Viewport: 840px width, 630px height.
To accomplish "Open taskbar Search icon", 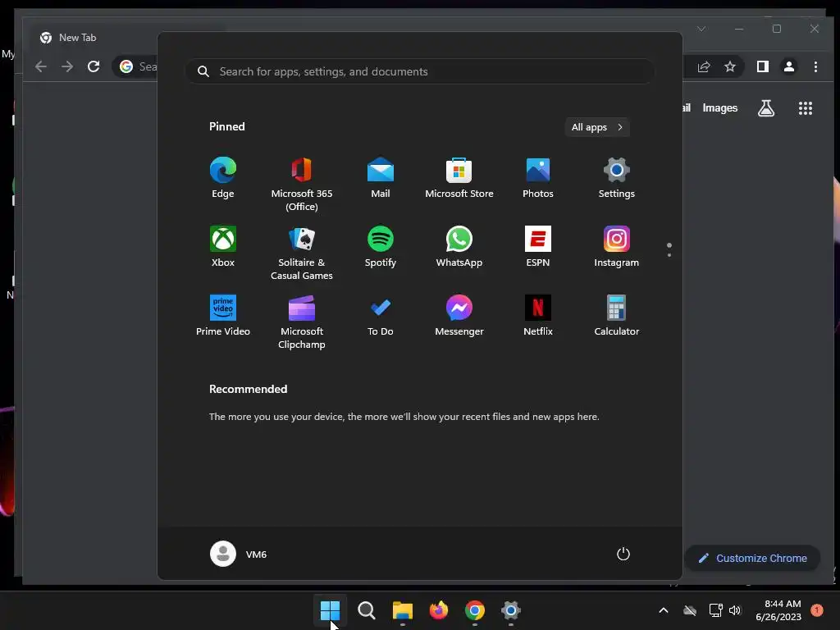I will point(367,610).
